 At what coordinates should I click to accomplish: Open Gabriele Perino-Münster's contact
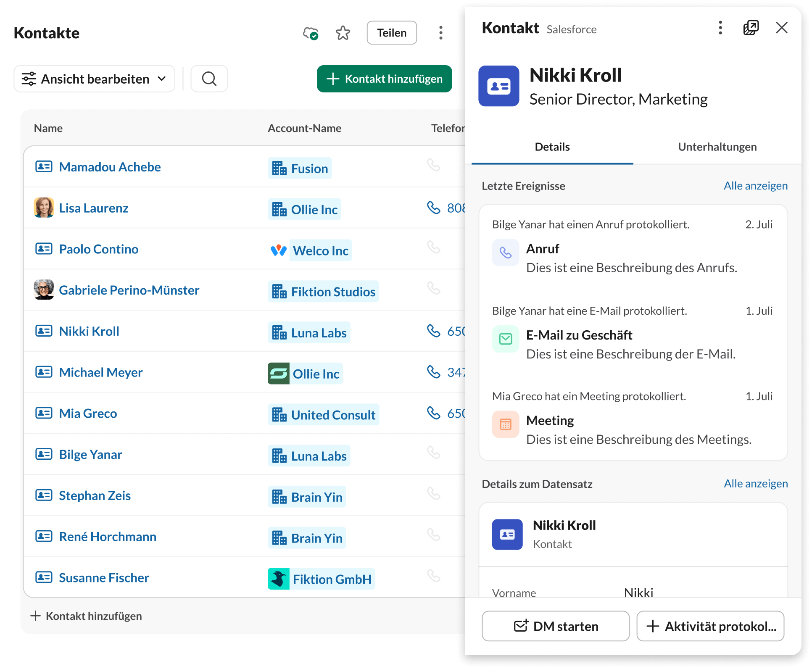tap(129, 290)
